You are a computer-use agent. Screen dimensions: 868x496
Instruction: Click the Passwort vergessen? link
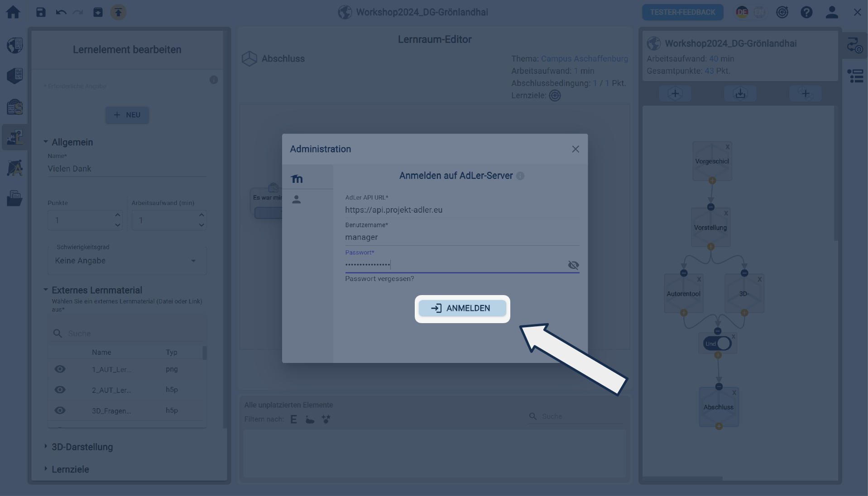(x=379, y=279)
